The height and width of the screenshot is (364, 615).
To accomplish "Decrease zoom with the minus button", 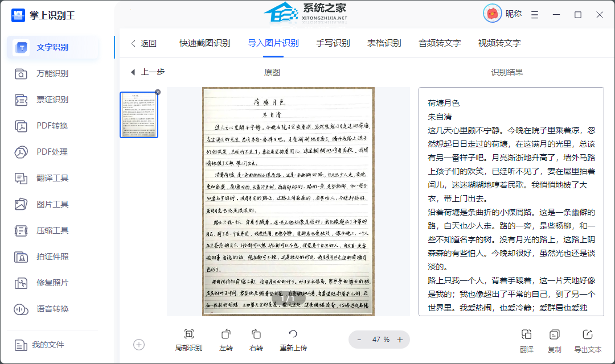I will (x=359, y=340).
